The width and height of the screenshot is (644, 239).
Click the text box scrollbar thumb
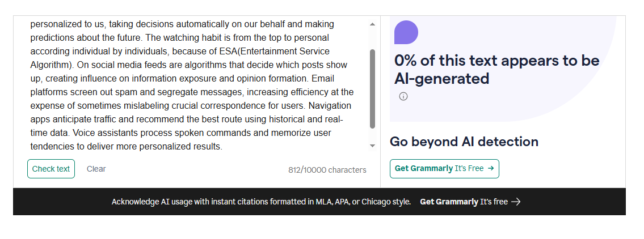(x=372, y=88)
